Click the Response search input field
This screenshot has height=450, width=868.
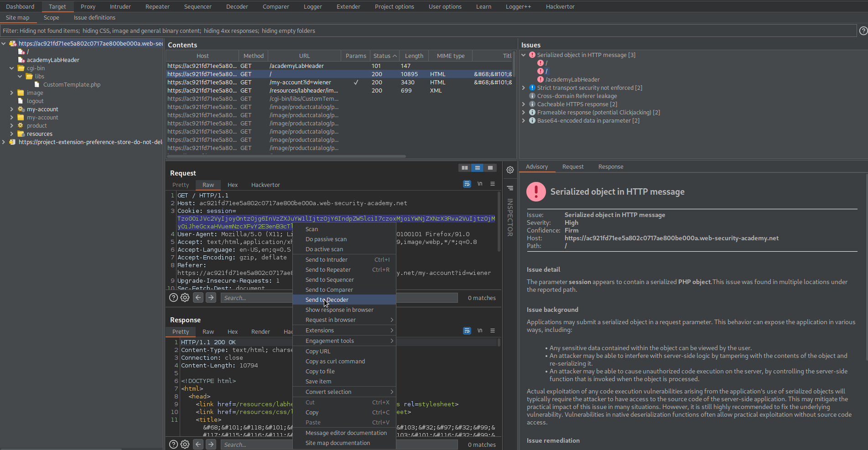[x=339, y=445]
